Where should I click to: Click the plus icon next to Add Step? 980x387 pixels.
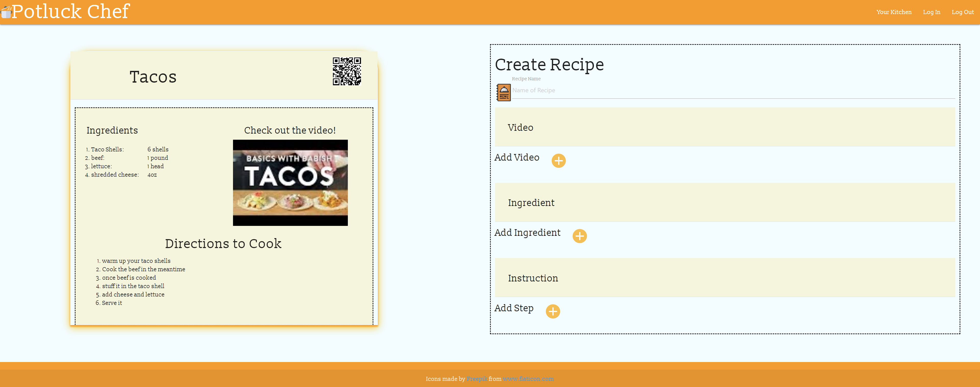553,311
